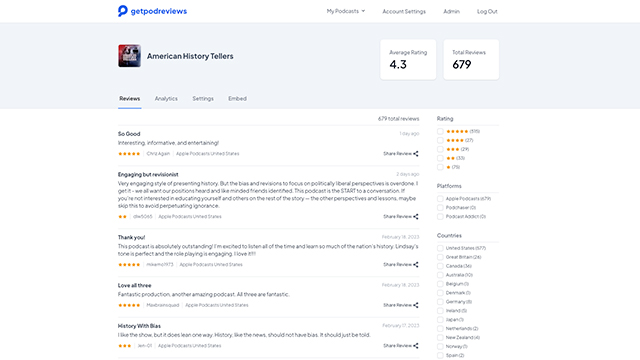Switch to the Analytics tab
Image resolution: width=640 pixels, height=360 pixels.
(x=166, y=99)
